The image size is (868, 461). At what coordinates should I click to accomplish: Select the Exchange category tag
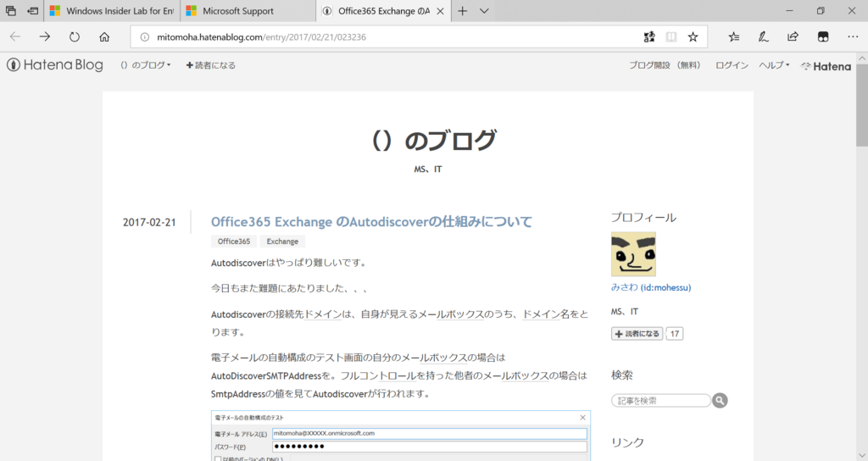tap(282, 242)
